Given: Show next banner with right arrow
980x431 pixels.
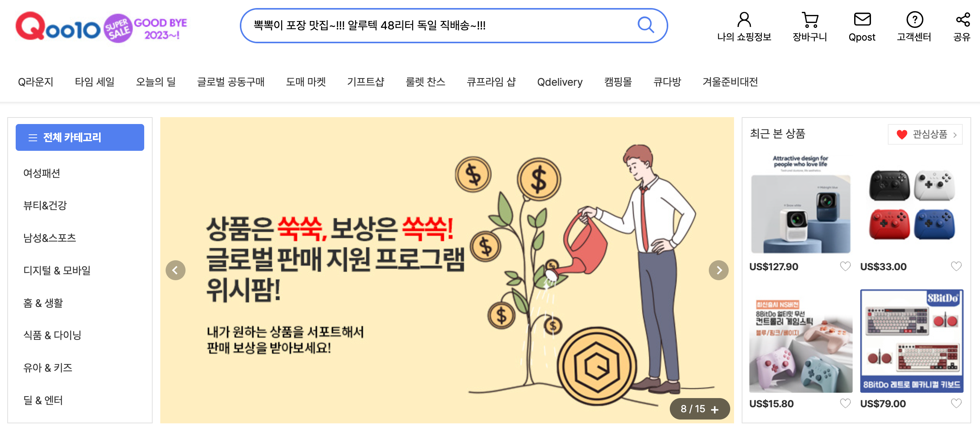Looking at the screenshot, I should click(x=718, y=270).
